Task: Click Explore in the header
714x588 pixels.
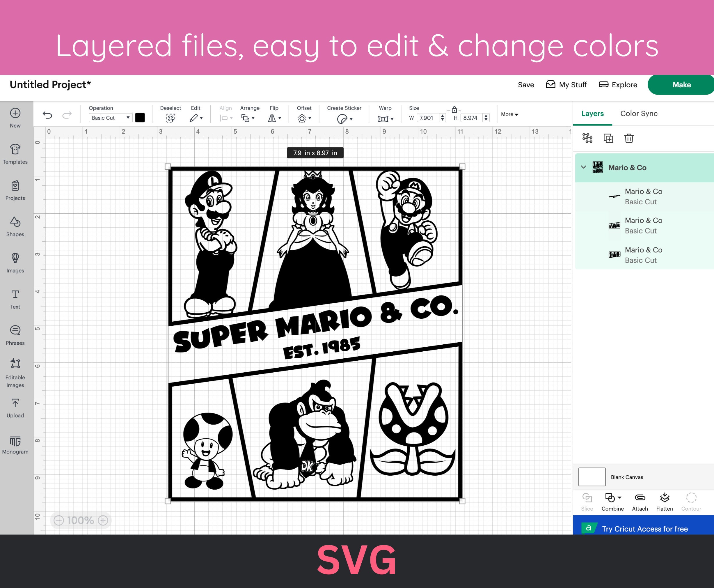Action: click(618, 85)
